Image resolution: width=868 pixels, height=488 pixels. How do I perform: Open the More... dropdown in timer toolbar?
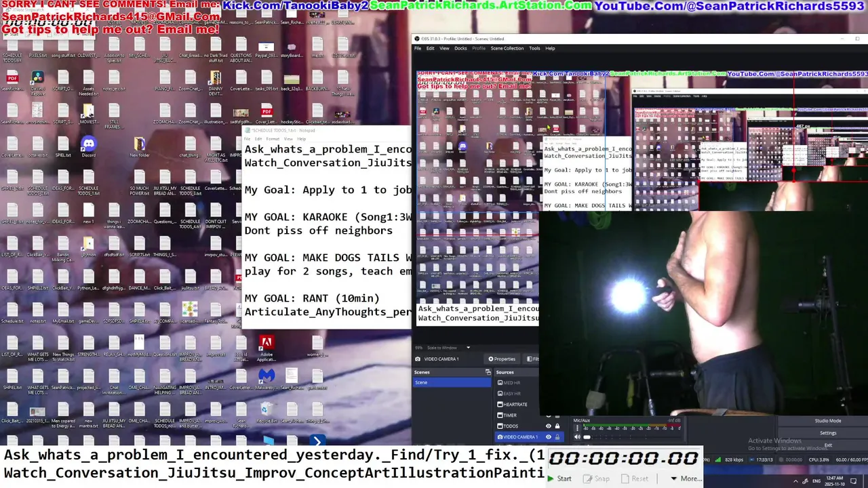tap(686, 479)
